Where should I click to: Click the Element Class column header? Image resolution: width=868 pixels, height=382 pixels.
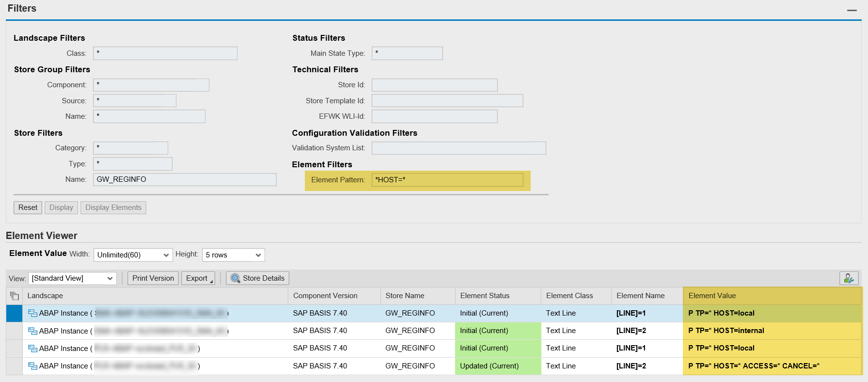(576, 296)
